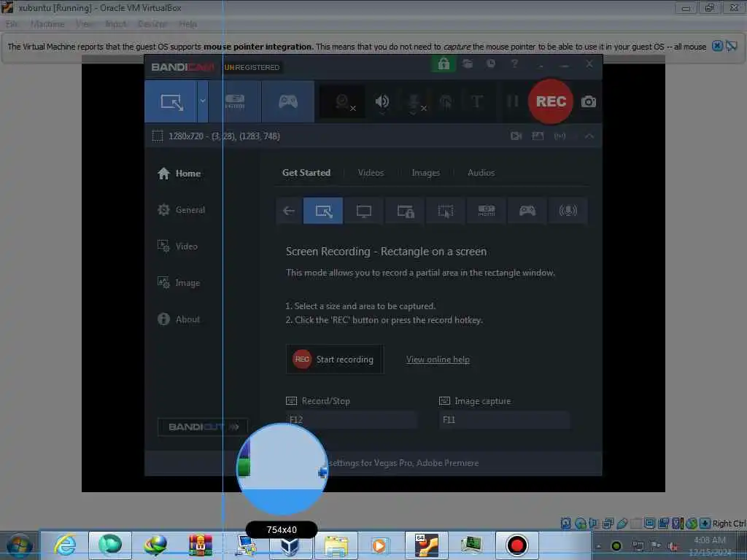Open the scheduled recording clock icon
The image size is (747, 560).
point(491,63)
